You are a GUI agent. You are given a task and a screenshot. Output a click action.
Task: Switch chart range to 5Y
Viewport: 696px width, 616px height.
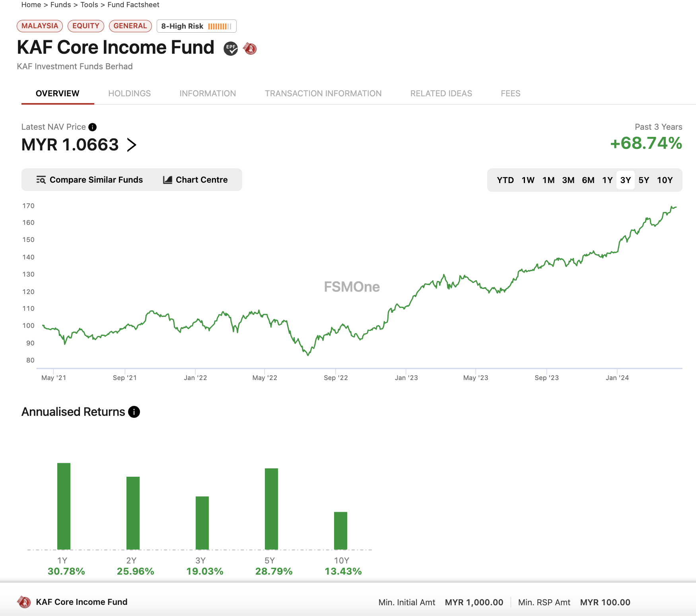click(x=644, y=180)
